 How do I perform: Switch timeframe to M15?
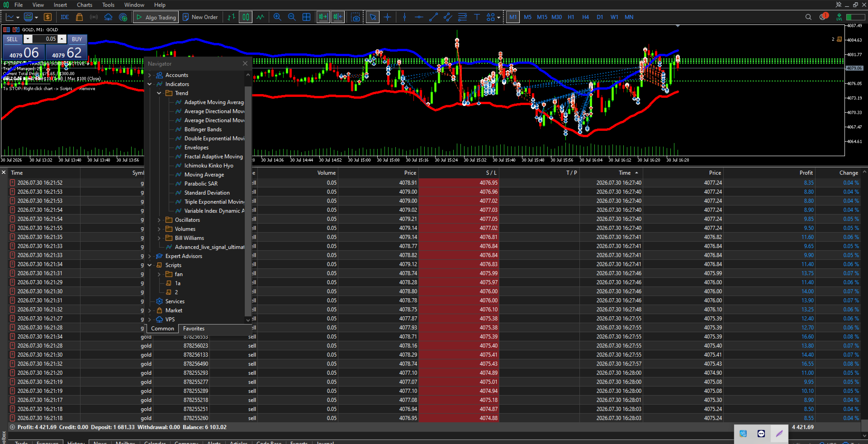pyautogui.click(x=542, y=17)
